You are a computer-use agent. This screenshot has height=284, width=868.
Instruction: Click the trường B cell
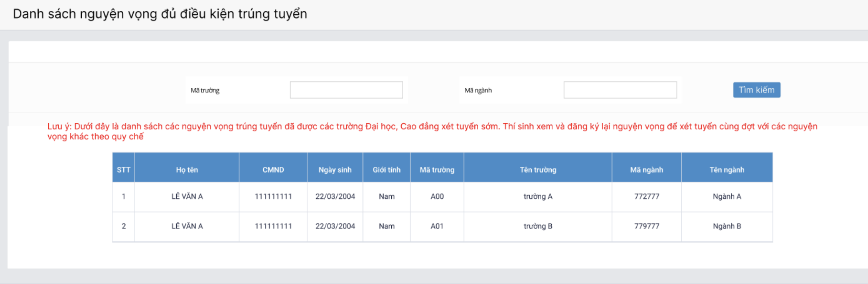click(538, 226)
